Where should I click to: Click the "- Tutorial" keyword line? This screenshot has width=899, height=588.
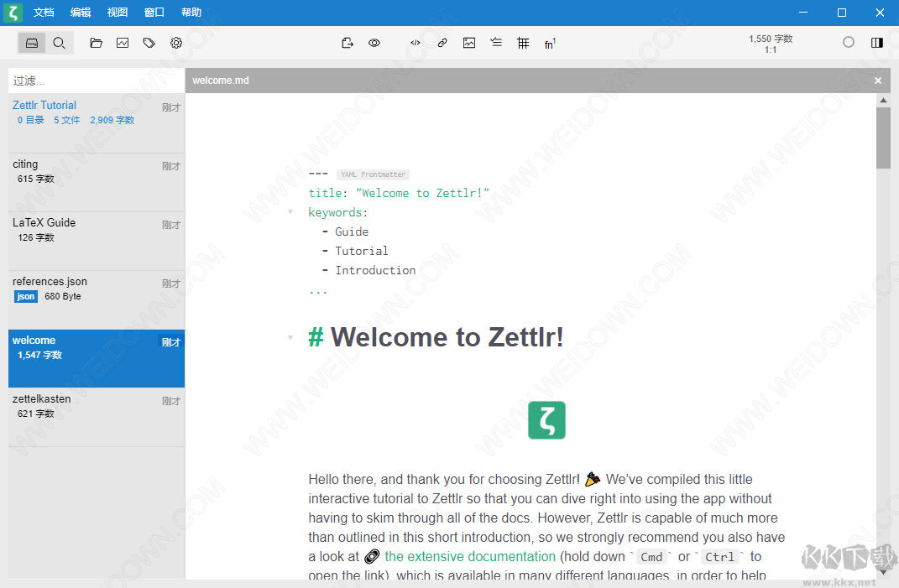[355, 251]
